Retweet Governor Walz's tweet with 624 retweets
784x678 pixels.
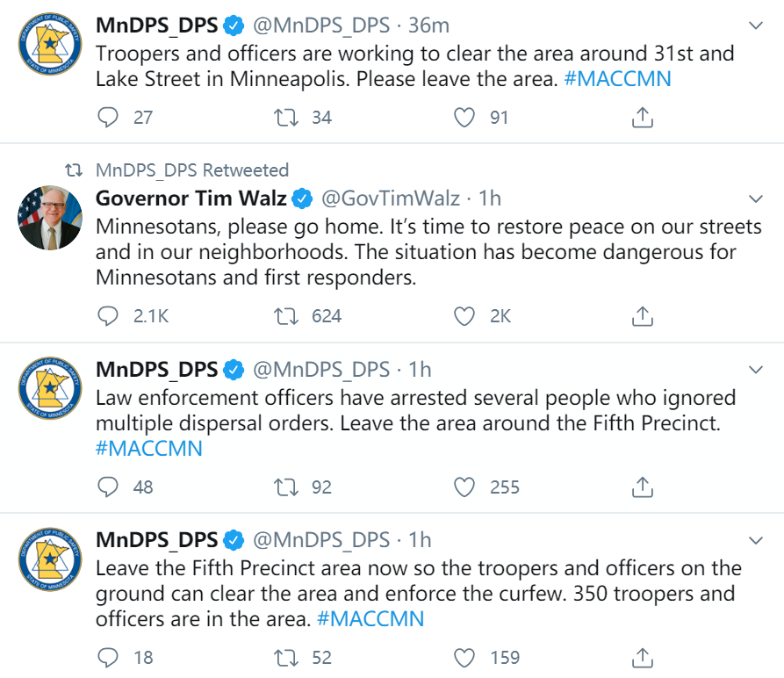[286, 316]
